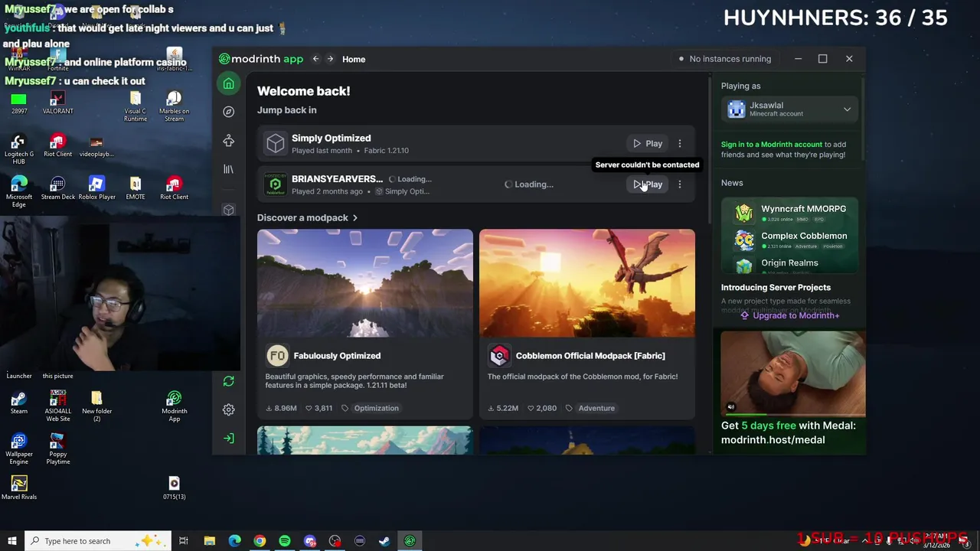Viewport: 980px width, 551px height.
Task: Open more options for Simply Optimized
Action: point(679,143)
